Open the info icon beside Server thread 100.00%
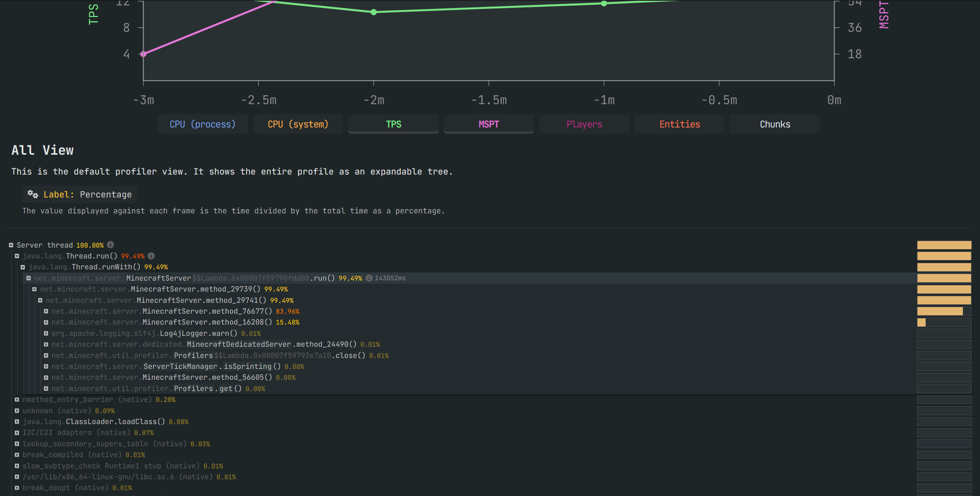This screenshot has height=496, width=980. (110, 245)
